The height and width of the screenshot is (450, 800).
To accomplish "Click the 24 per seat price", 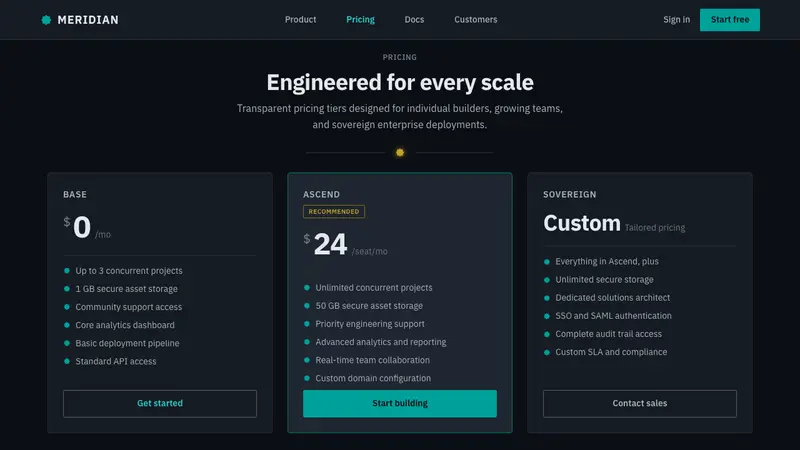I will pos(331,244).
